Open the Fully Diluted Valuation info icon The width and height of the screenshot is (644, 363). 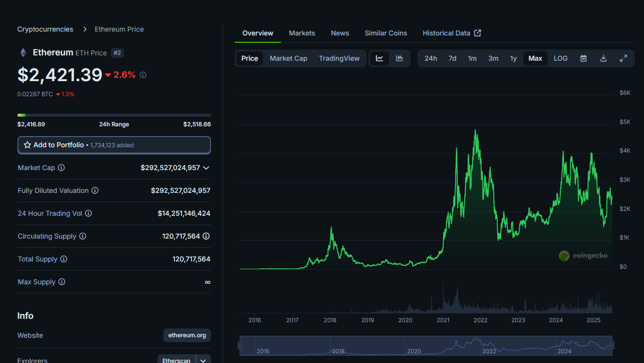(95, 190)
